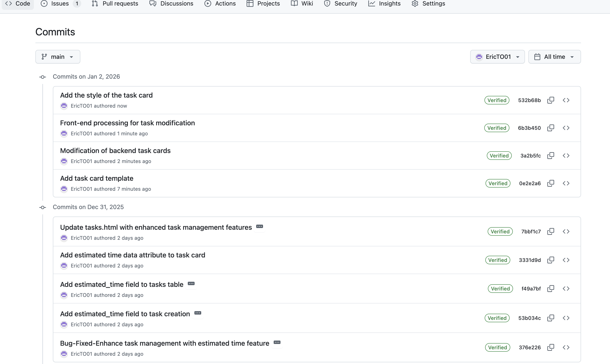610x364 pixels.
Task: Open repository Settings gear icon
Action: coord(415,3)
